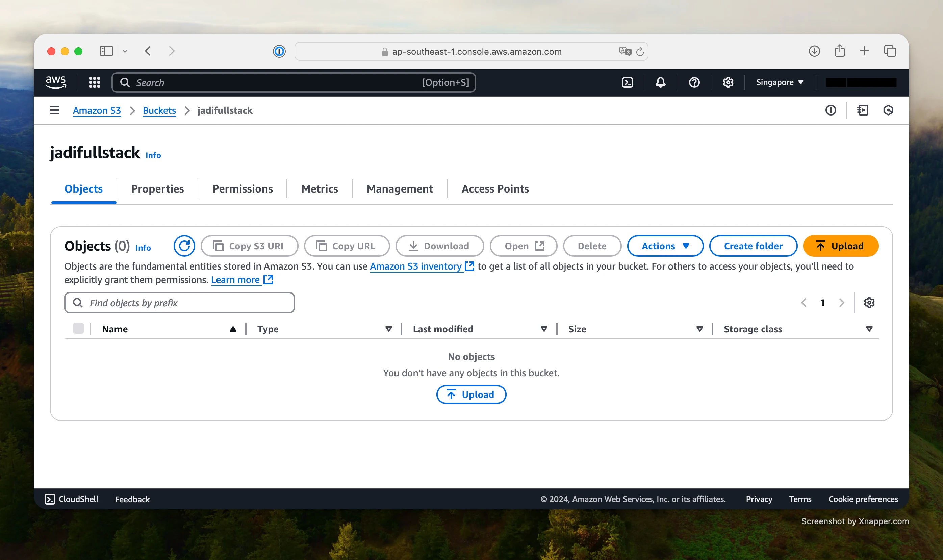Open the redacted account menu
The height and width of the screenshot is (560, 943).
pos(861,82)
